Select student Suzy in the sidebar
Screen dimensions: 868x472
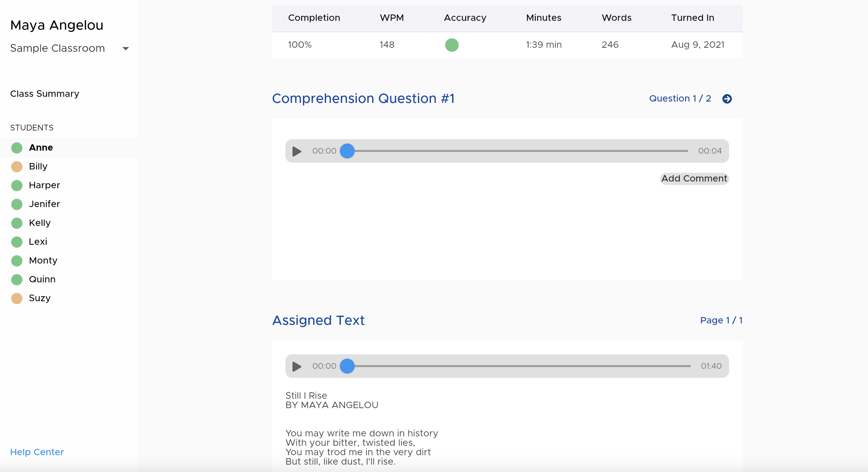coord(69,299)
